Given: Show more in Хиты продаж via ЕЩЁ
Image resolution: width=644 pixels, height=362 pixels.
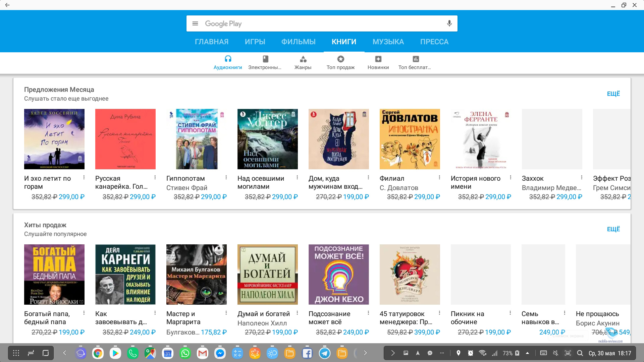Looking at the screenshot, I should tap(613, 229).
